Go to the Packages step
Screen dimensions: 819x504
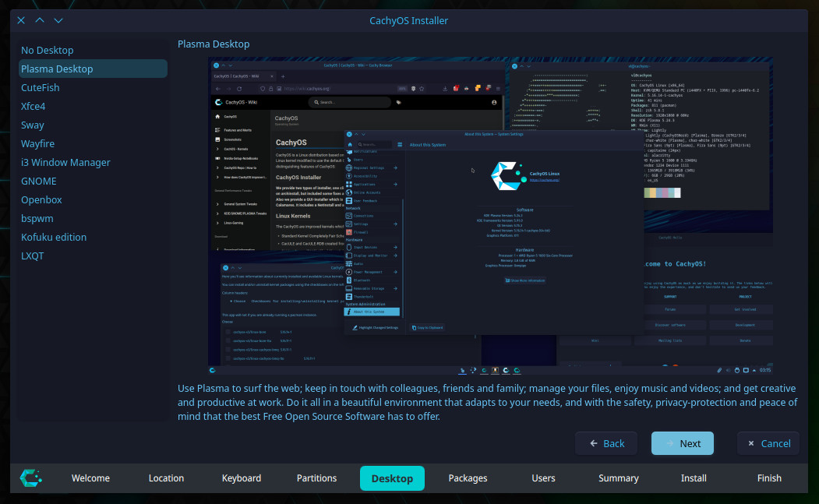(468, 478)
